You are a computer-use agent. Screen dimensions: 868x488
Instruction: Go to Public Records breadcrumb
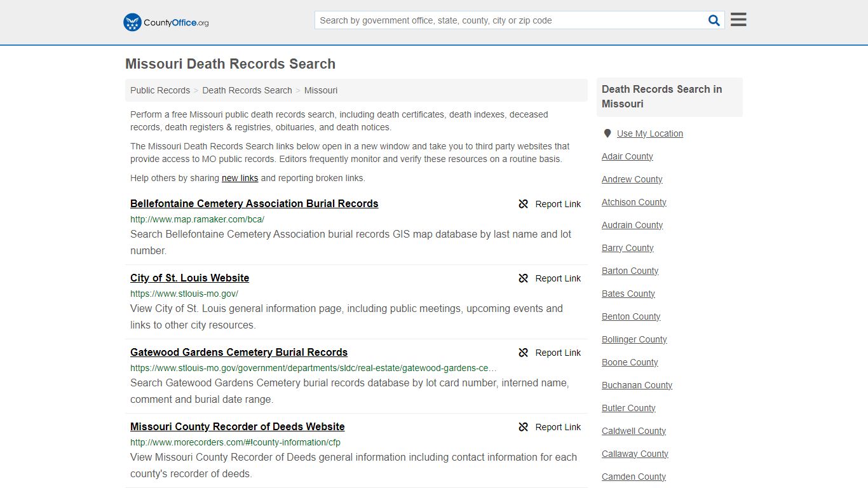[160, 90]
